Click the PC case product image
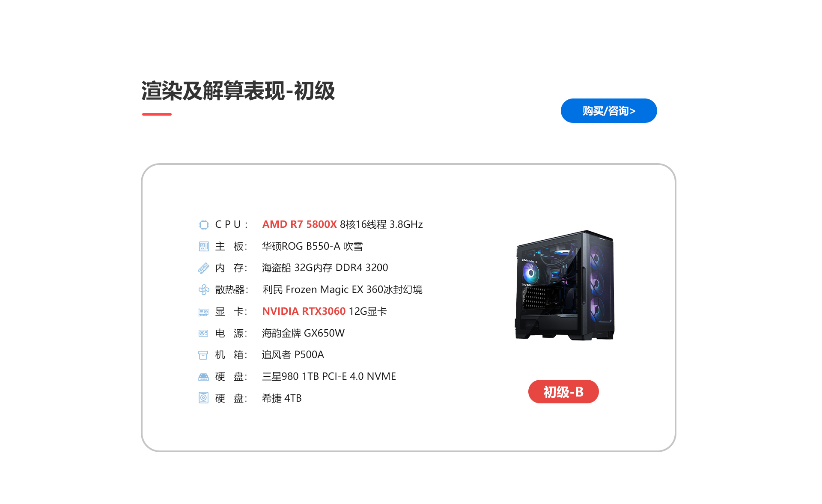 [x=565, y=285]
